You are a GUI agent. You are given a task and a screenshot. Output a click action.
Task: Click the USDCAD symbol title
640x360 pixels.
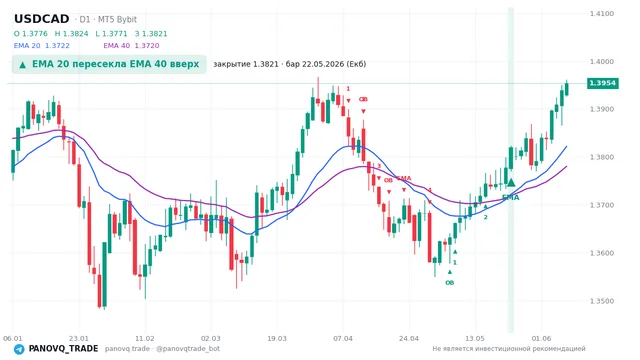click(42, 19)
